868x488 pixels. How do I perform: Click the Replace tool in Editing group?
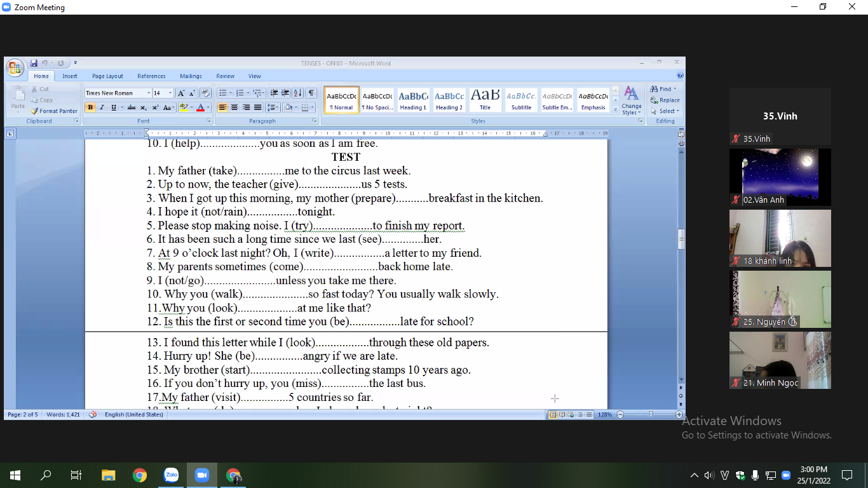click(x=665, y=100)
